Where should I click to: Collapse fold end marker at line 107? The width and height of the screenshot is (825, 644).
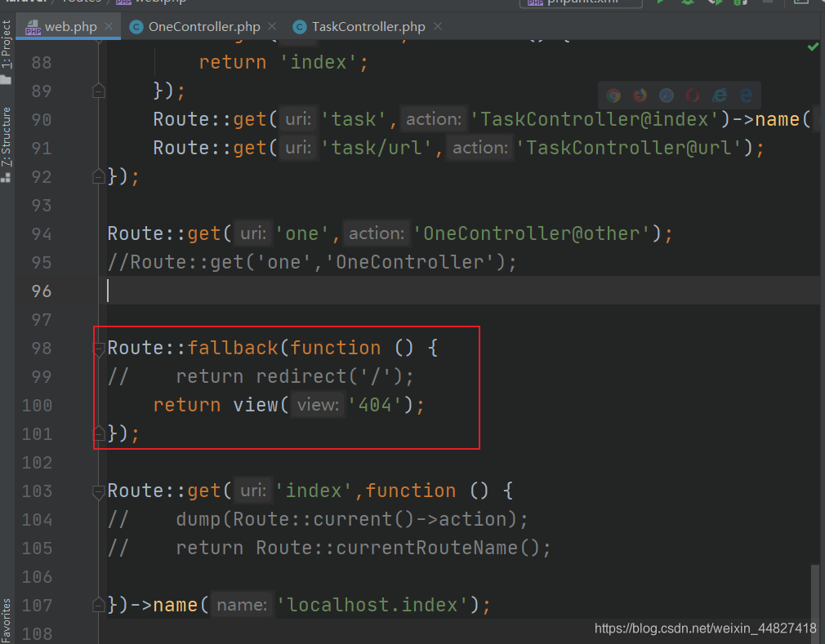point(98,605)
